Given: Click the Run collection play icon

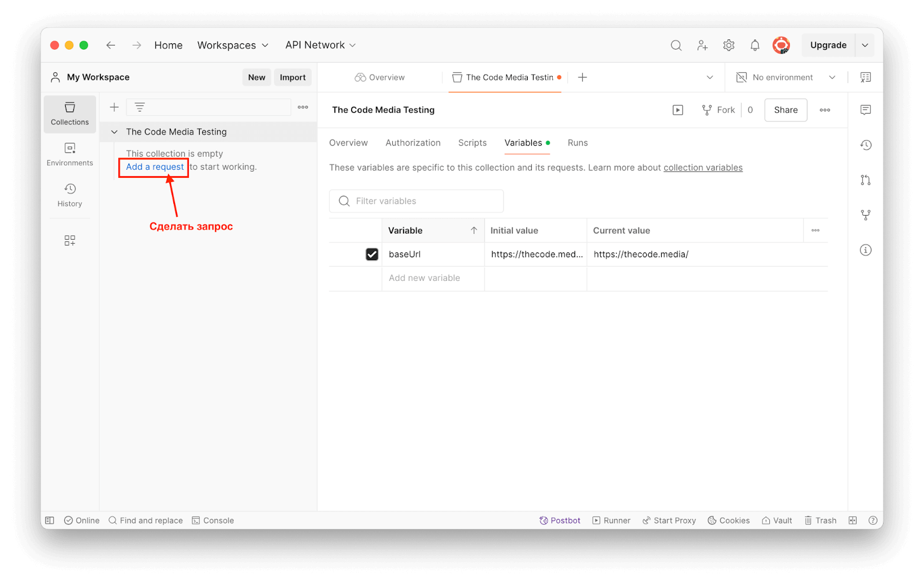Looking at the screenshot, I should click(678, 110).
